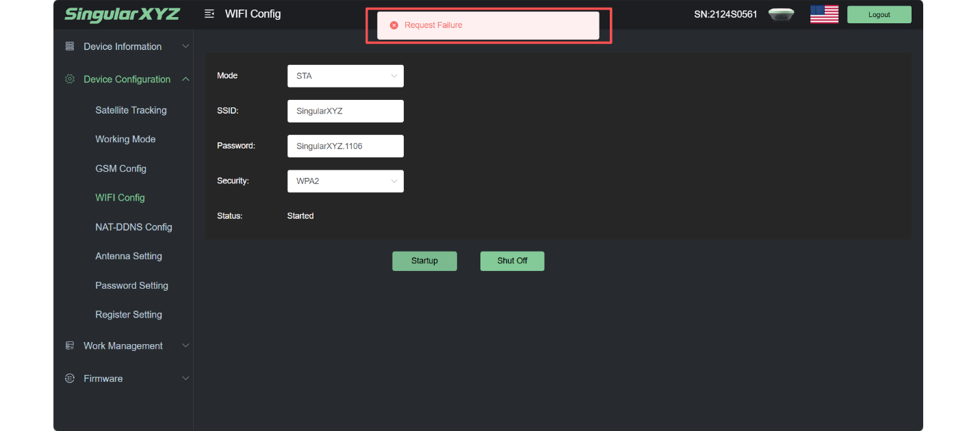Click the Startup button

point(424,261)
